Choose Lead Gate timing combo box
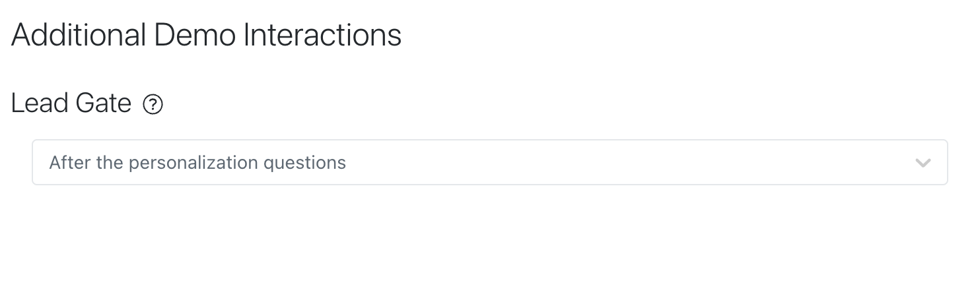Screen dimensions: 980x302 point(490,162)
